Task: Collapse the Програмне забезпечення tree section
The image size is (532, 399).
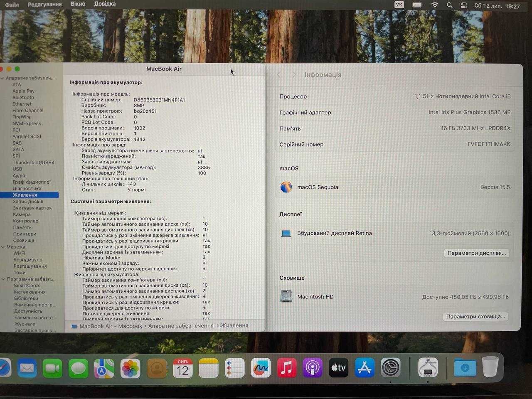Action: pyautogui.click(x=2, y=279)
